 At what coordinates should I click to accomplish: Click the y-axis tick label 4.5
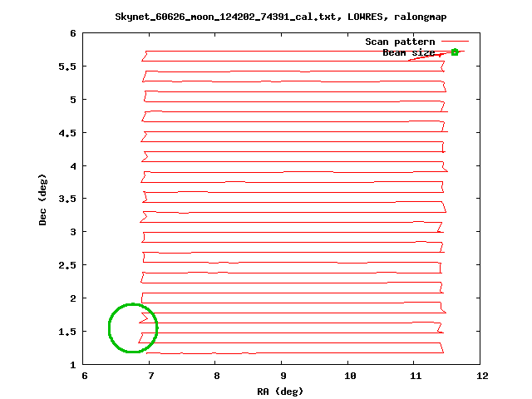click(x=67, y=133)
